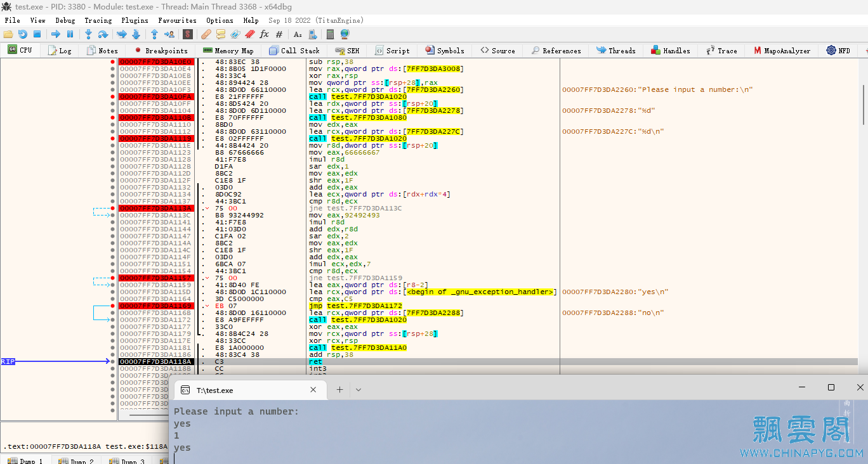Pause execution in the toolbar
Image resolution: width=868 pixels, height=464 pixels.
pyautogui.click(x=70, y=34)
